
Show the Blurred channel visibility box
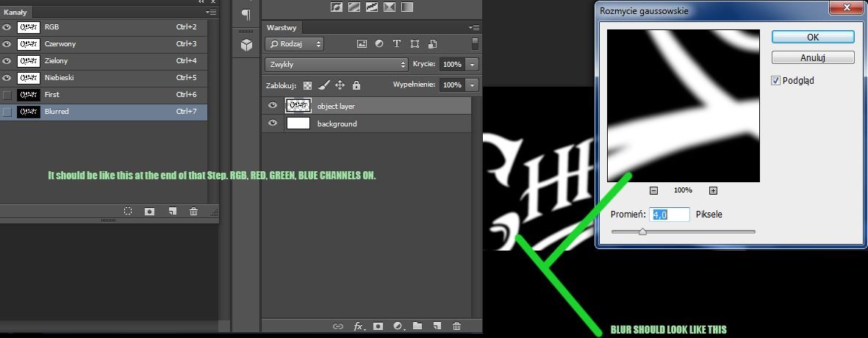[x=7, y=112]
